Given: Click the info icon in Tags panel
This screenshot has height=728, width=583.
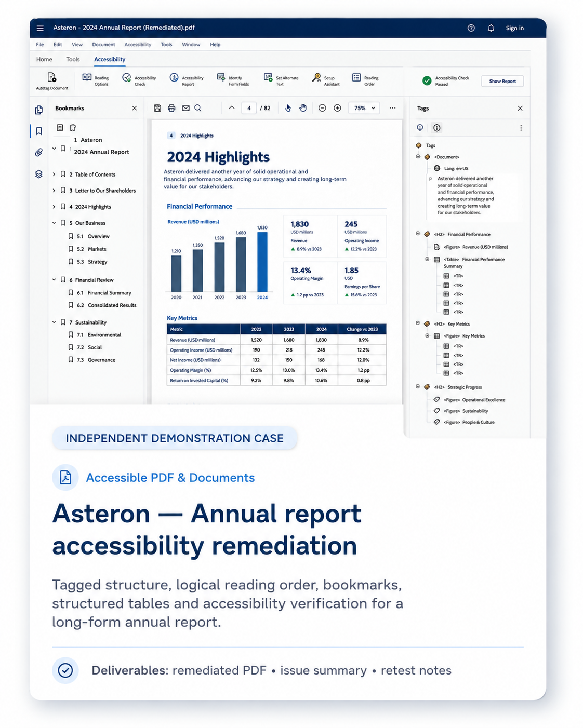Looking at the screenshot, I should coord(437,128).
